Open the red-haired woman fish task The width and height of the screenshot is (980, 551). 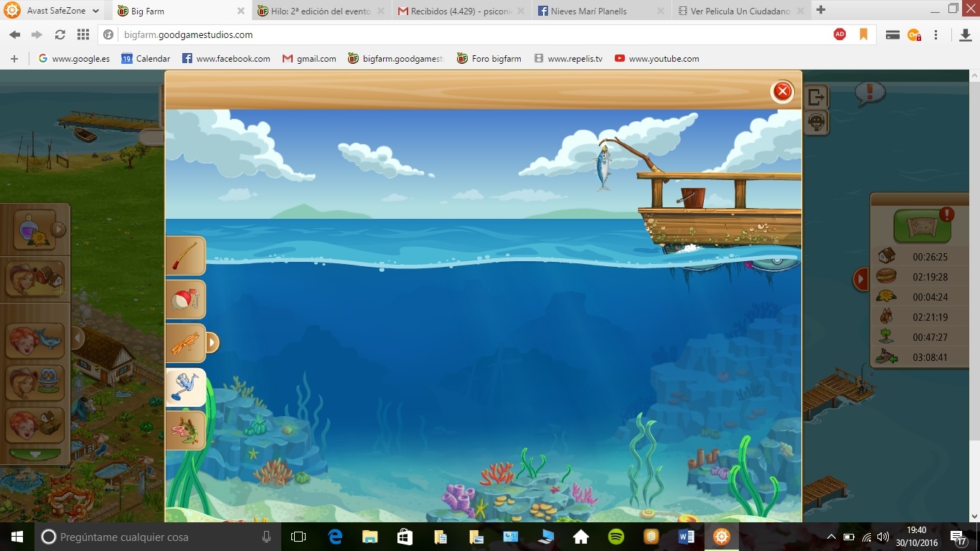click(x=35, y=340)
